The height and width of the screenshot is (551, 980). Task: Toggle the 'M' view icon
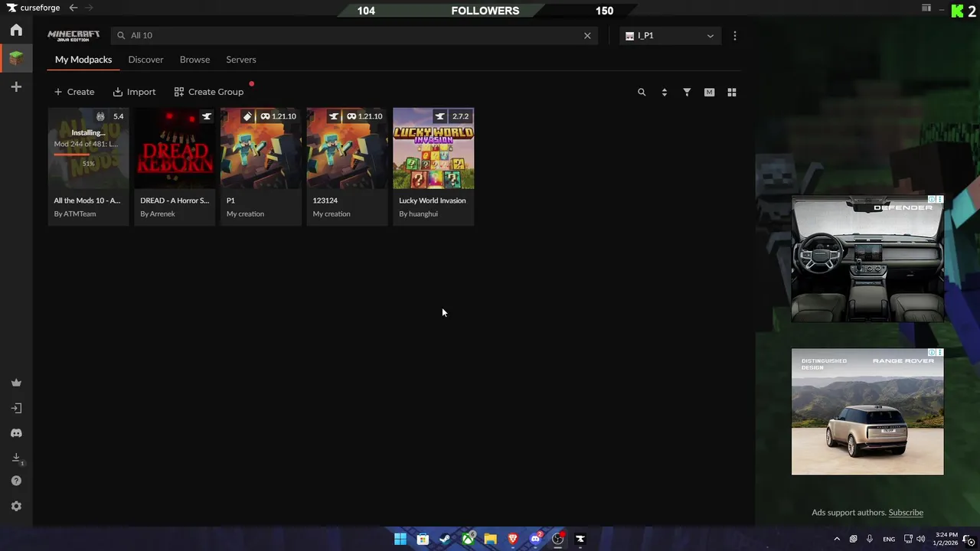(709, 92)
